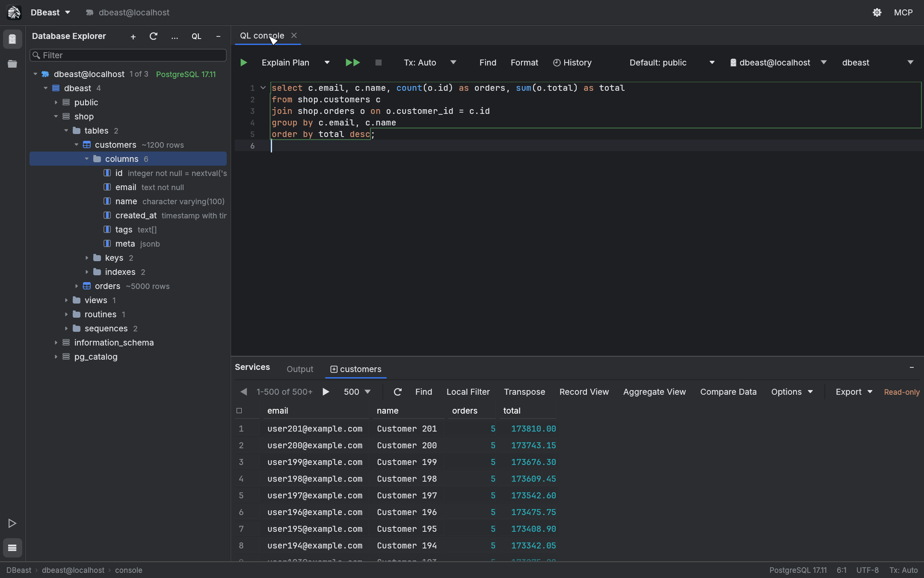The image size is (924, 578).
Task: Open the DBeast application dropdown menu
Action: (50, 12)
